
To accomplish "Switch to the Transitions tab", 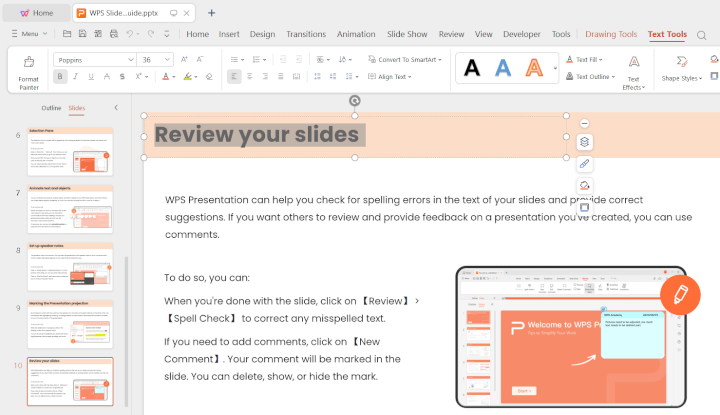I will 306,34.
